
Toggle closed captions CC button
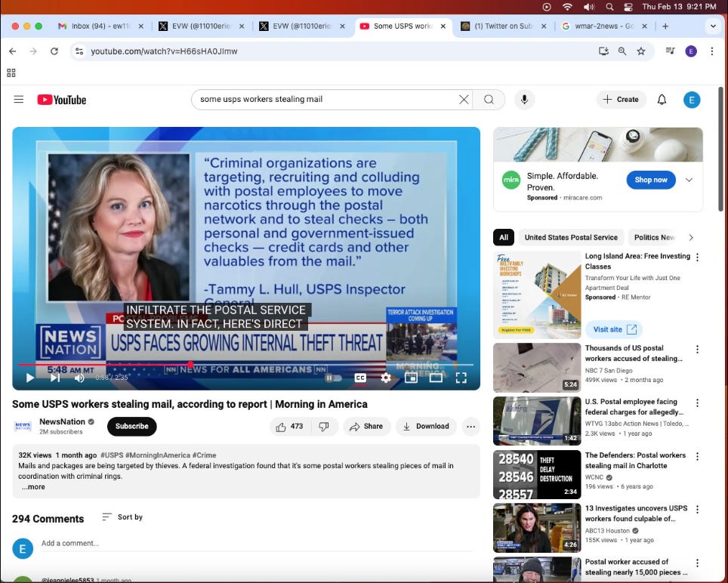click(x=359, y=378)
